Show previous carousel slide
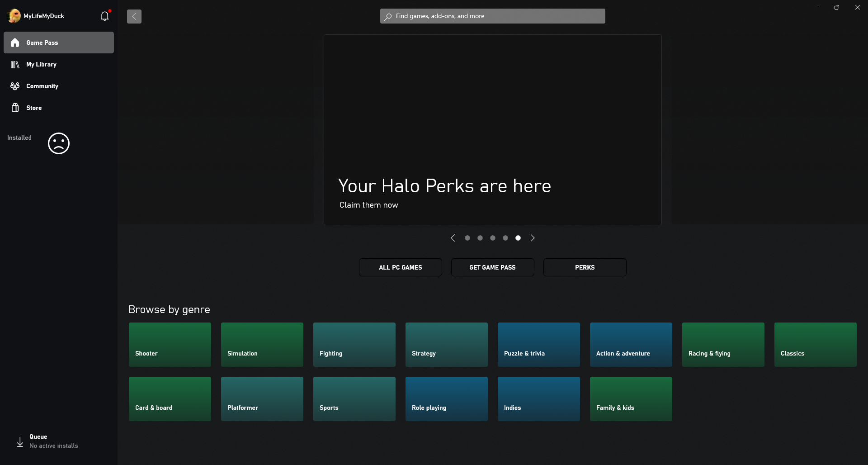Screen dimensions: 868x465 (x=453, y=238)
